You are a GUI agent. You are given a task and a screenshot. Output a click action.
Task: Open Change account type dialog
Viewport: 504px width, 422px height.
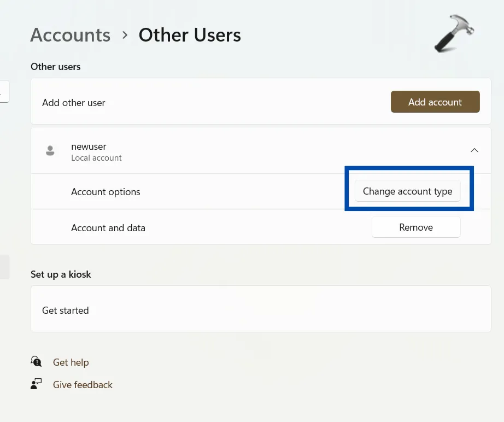407,191
